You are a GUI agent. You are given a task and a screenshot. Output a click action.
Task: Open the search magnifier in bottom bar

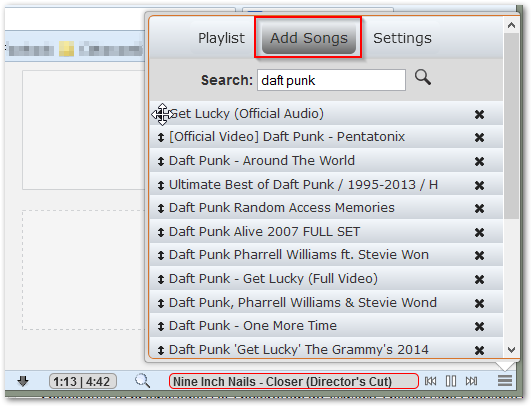(x=142, y=381)
